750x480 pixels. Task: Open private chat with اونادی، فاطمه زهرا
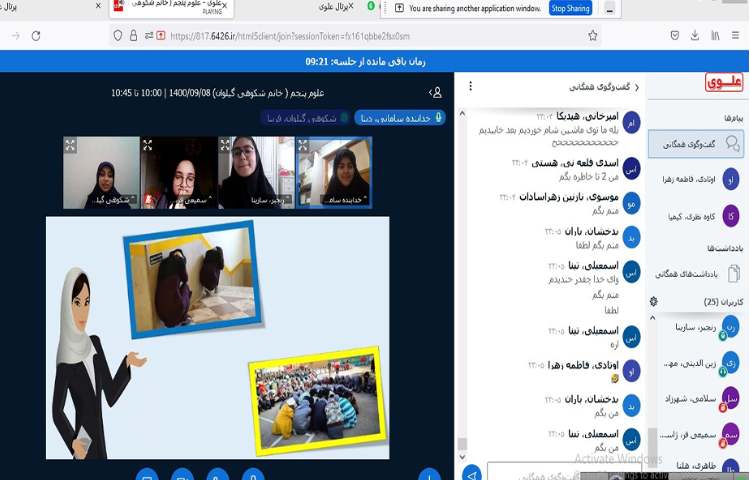click(696, 179)
